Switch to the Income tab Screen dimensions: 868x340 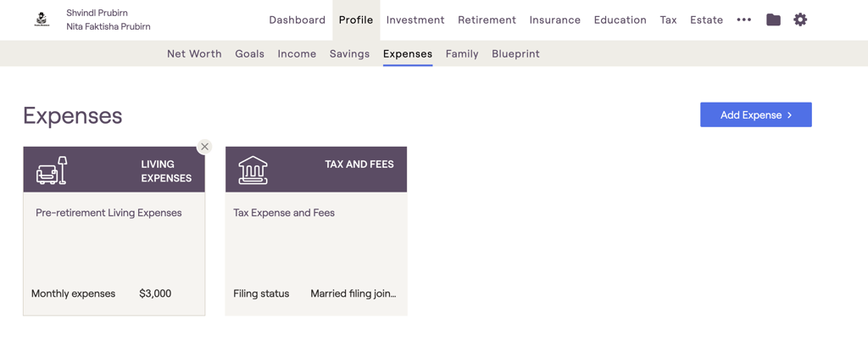click(297, 53)
